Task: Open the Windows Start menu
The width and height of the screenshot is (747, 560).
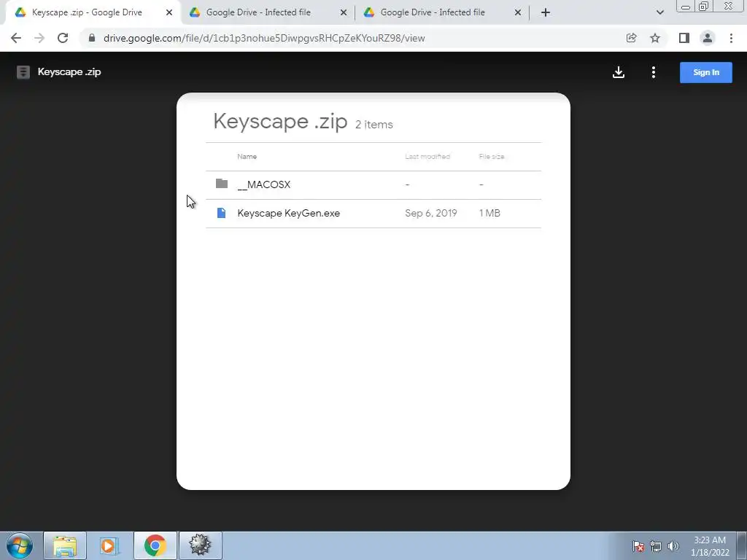Action: [20, 545]
